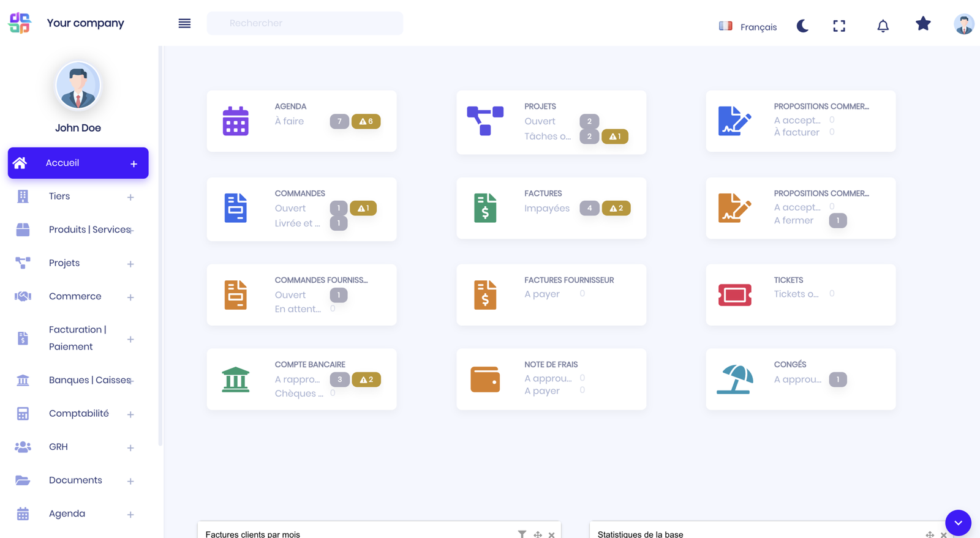
Task: Click the round blue scroll-down button
Action: click(958, 523)
